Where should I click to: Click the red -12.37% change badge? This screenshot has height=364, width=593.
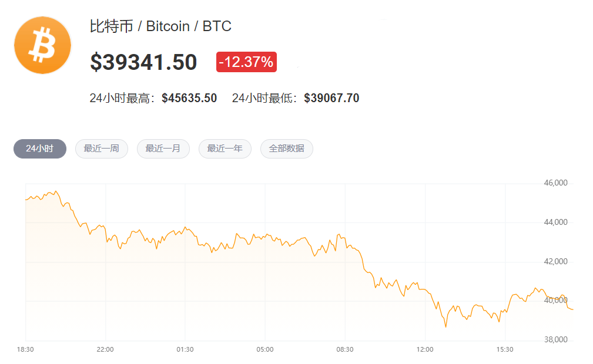[x=246, y=62]
